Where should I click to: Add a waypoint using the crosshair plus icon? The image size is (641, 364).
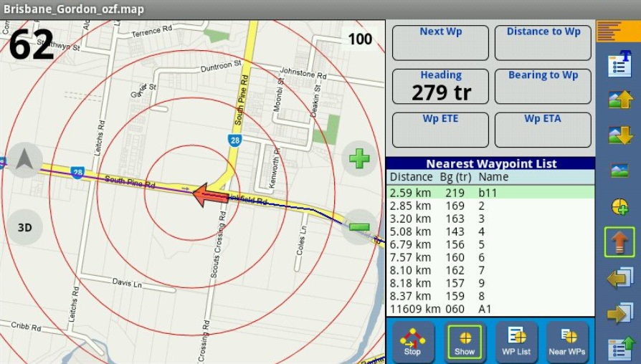pos(619,206)
